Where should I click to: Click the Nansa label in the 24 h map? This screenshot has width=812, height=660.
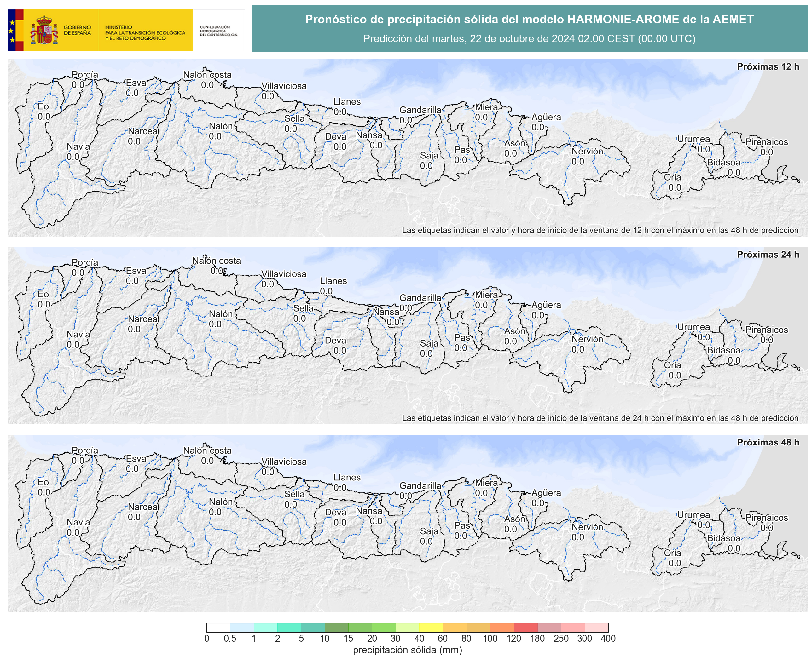click(386, 312)
